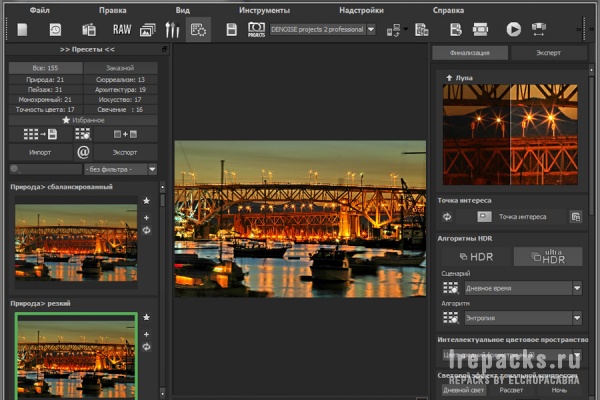Click the Projects camera icon
Screen dimensions: 600x400
coord(256,29)
